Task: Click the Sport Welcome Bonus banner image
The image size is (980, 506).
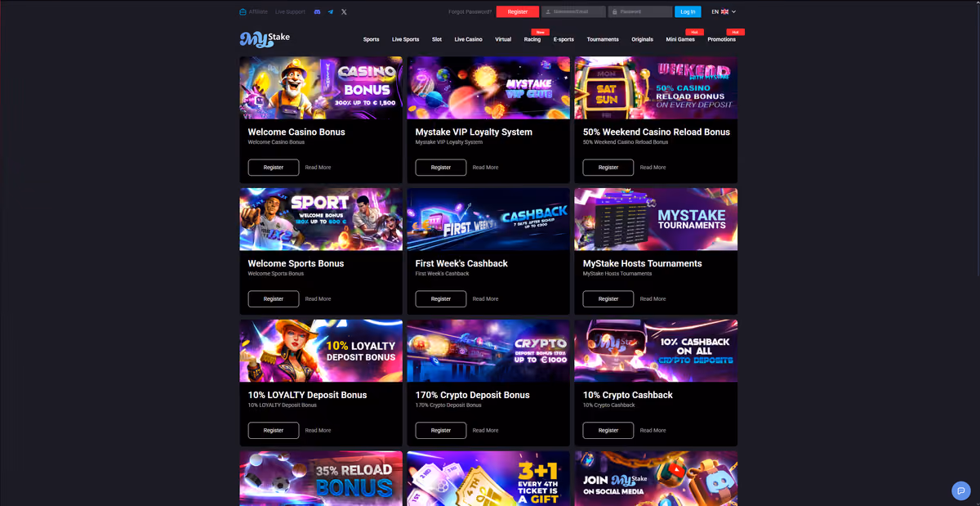Action: pos(321,219)
